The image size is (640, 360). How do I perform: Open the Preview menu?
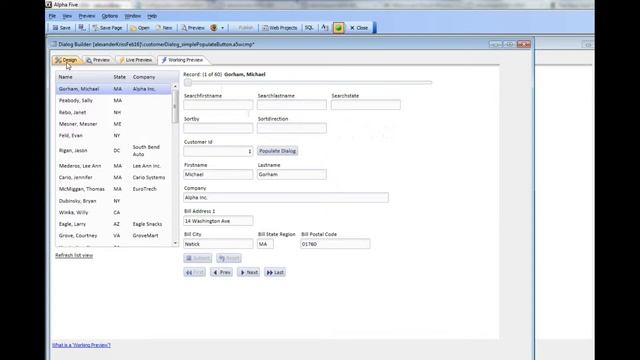click(x=87, y=16)
